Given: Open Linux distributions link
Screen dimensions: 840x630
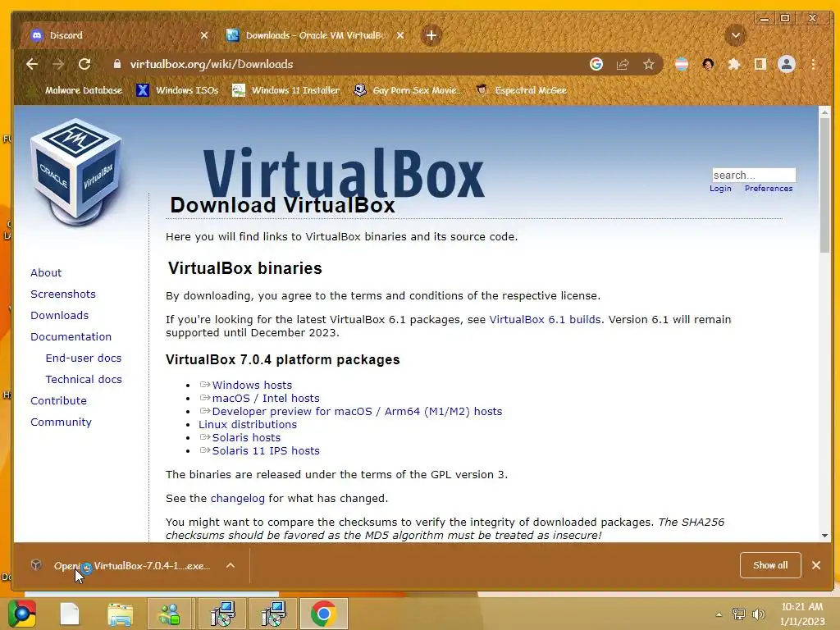Looking at the screenshot, I should coord(248,424).
